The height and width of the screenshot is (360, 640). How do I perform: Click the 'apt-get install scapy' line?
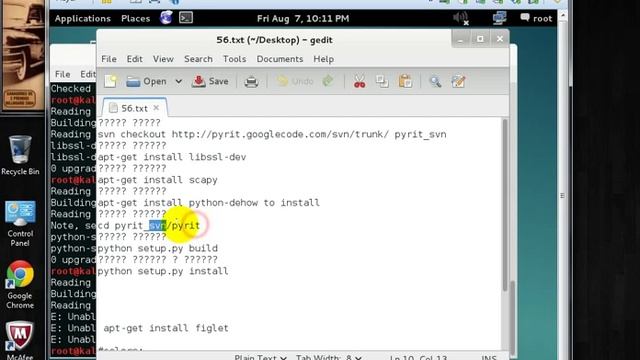click(158, 180)
